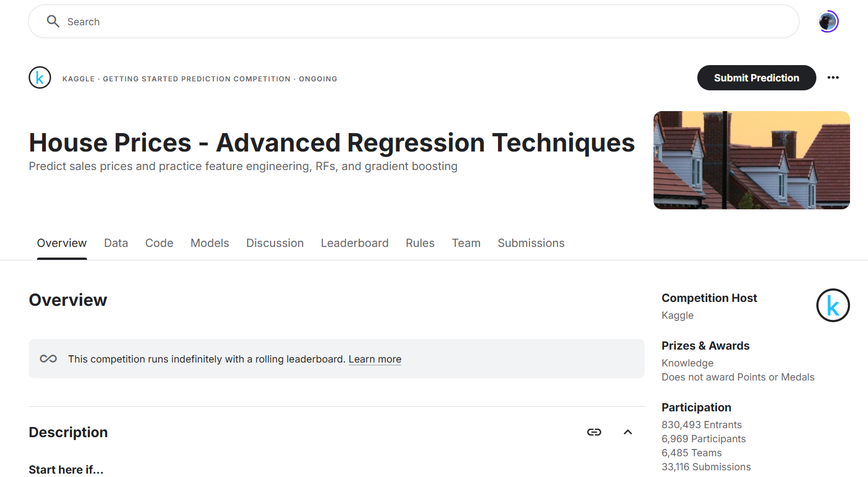
Task: Click 'Does not award Points or Medals'
Action: (738, 377)
